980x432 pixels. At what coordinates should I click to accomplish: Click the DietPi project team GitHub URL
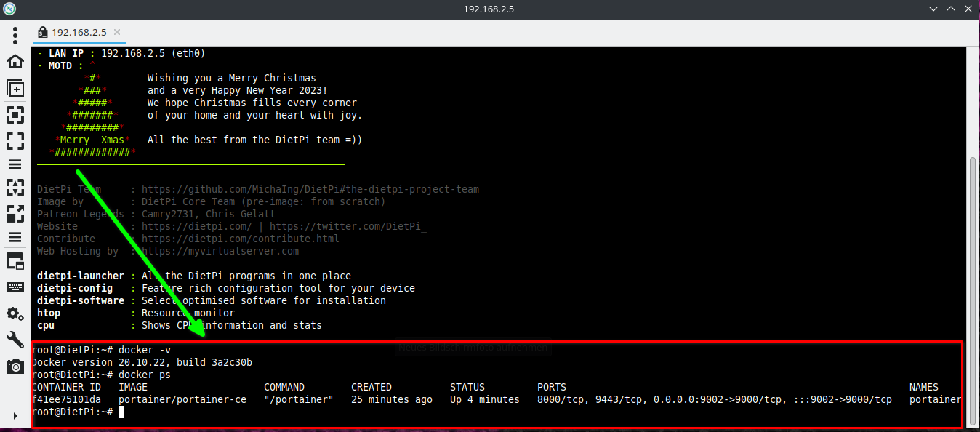tap(310, 189)
